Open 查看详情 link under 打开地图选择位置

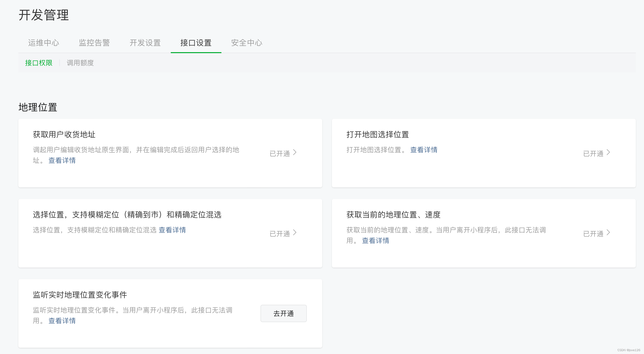(424, 150)
